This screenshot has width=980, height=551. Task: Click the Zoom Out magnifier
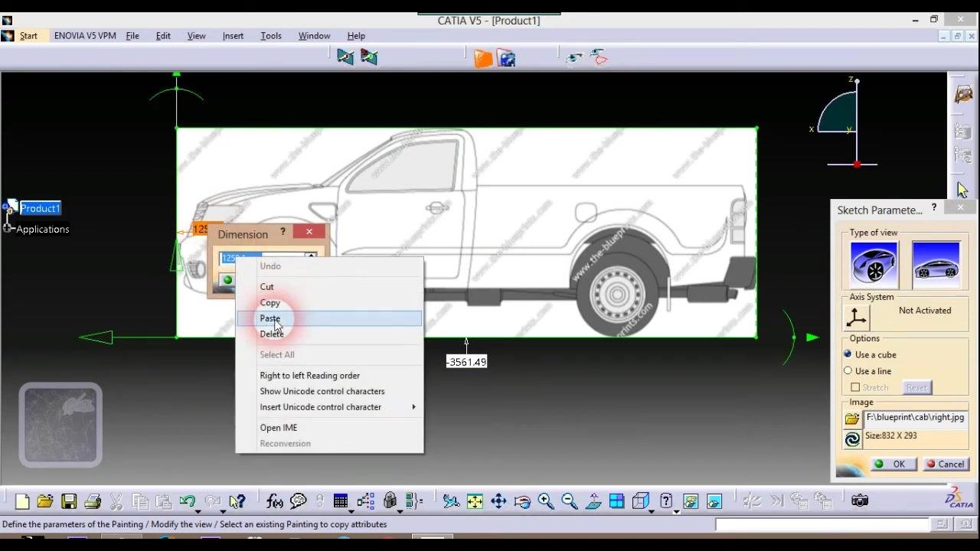(570, 501)
